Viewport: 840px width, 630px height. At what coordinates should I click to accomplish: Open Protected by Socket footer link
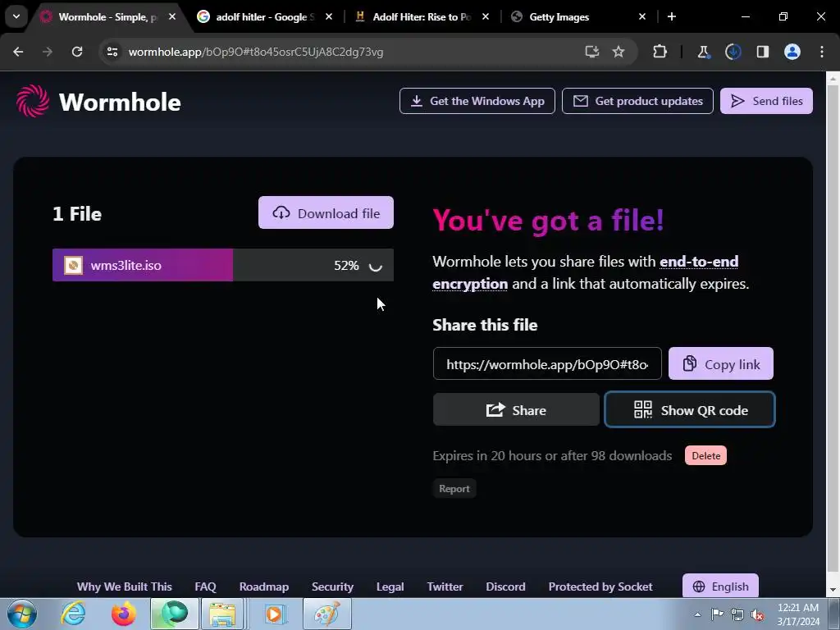click(x=600, y=587)
